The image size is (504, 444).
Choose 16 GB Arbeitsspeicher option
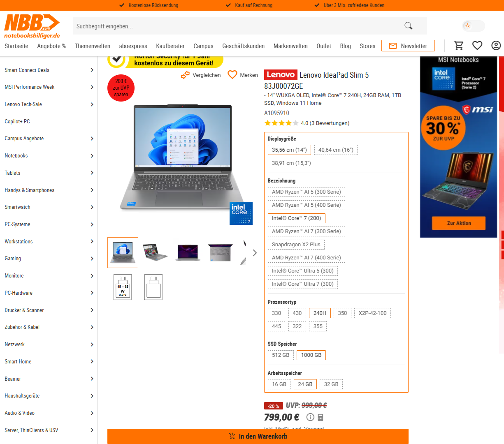coord(279,384)
